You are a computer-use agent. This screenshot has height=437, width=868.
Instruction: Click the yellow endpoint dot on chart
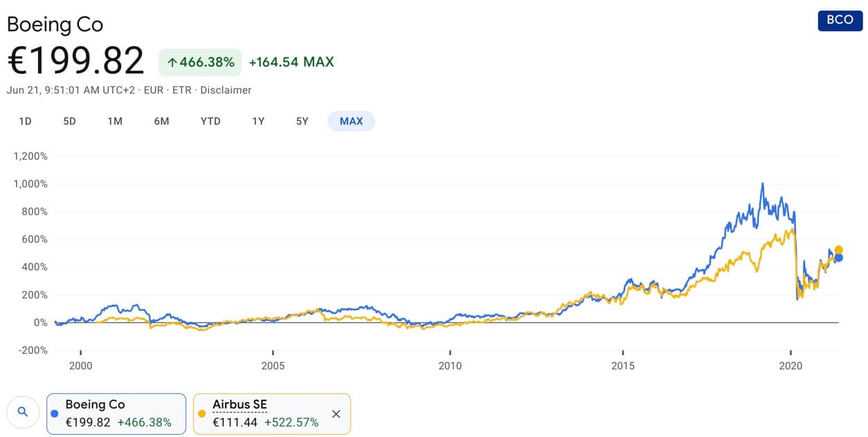pyautogui.click(x=839, y=250)
